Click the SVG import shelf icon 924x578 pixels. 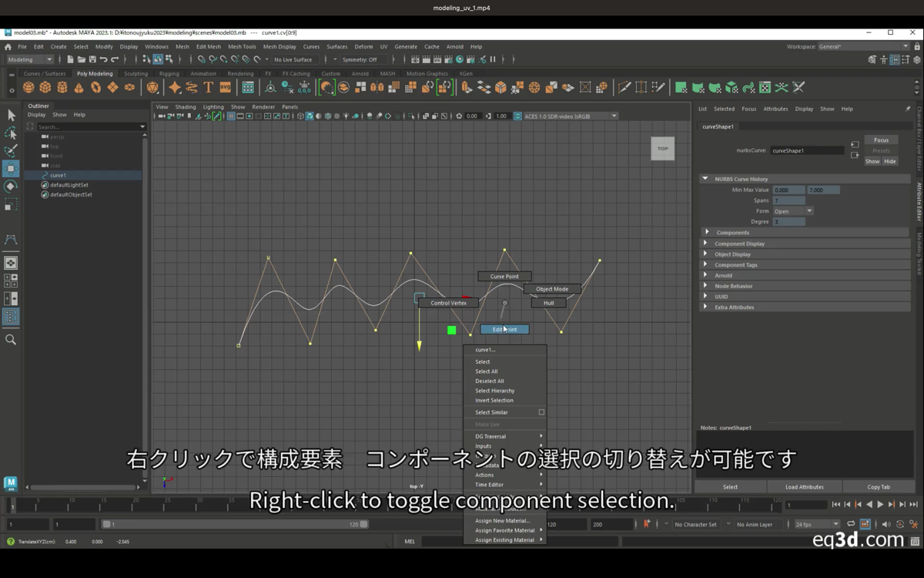[225, 88]
